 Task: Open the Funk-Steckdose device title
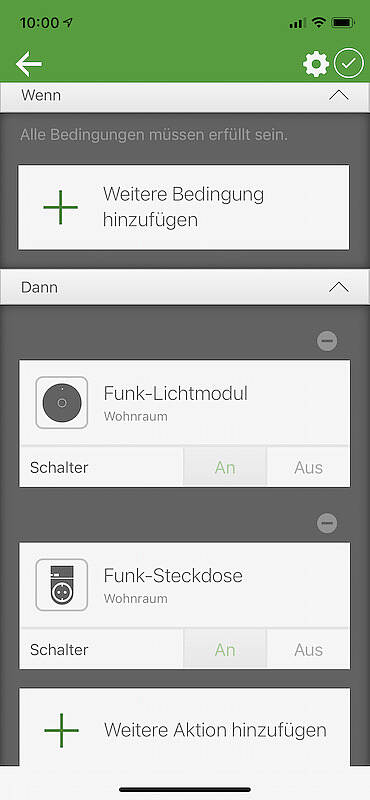click(x=173, y=576)
